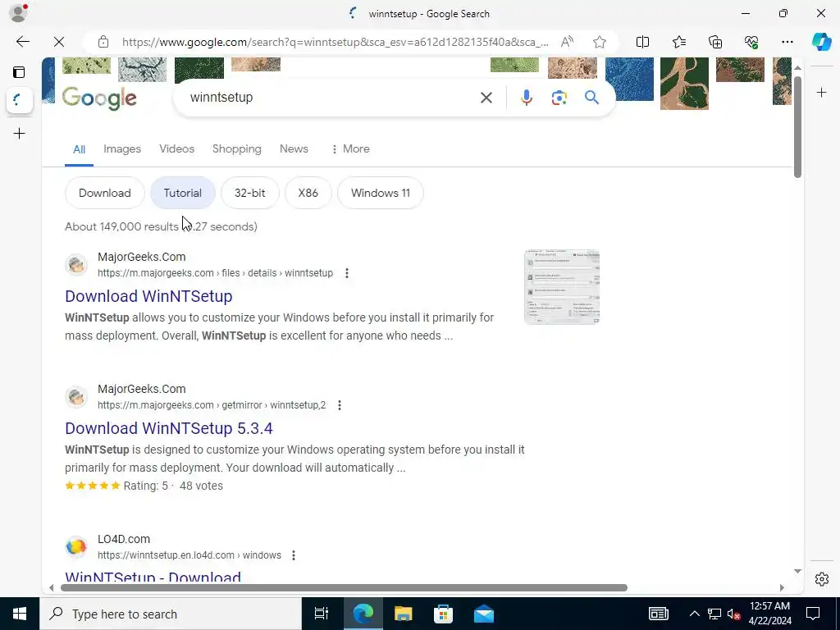Select the All results tab
Image resolution: width=840 pixels, height=630 pixels.
coord(79,149)
